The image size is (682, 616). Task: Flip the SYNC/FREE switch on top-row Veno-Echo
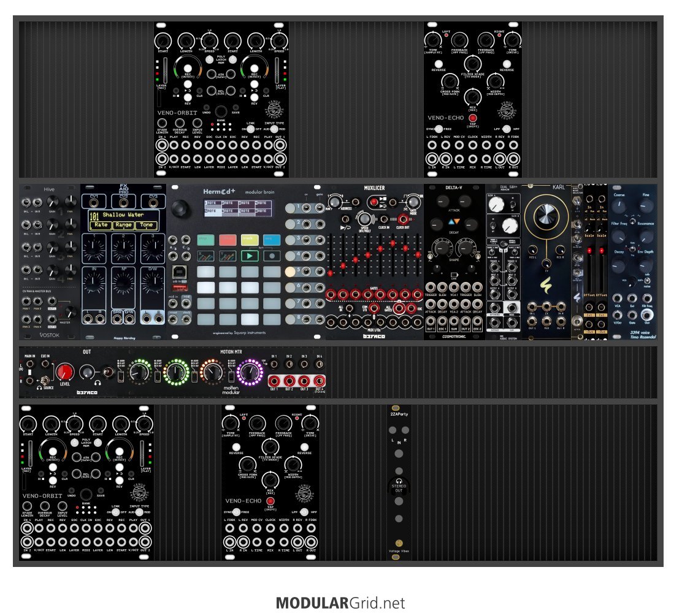439,129
